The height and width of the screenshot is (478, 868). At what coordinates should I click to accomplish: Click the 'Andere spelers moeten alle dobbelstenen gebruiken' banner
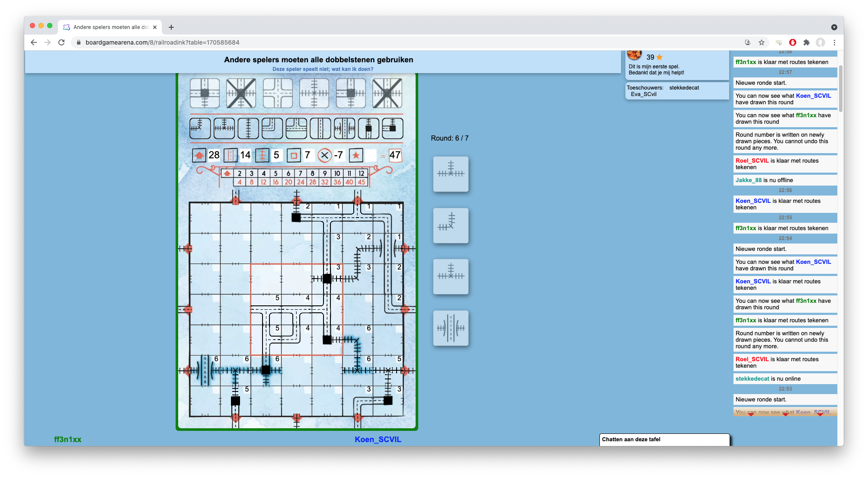[319, 60]
